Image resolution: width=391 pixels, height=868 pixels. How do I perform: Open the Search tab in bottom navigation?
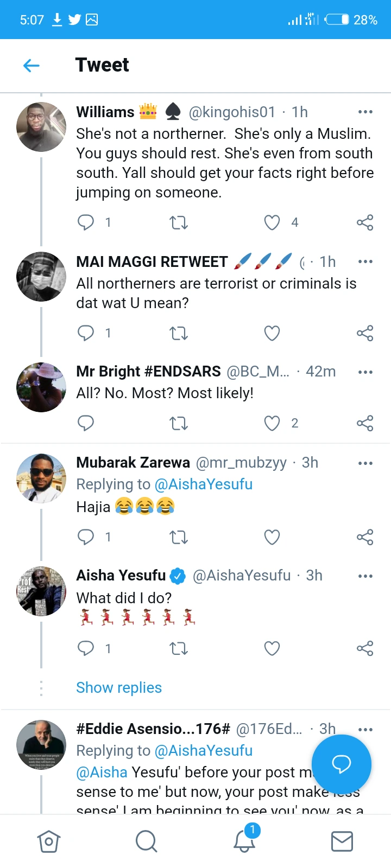tap(147, 841)
